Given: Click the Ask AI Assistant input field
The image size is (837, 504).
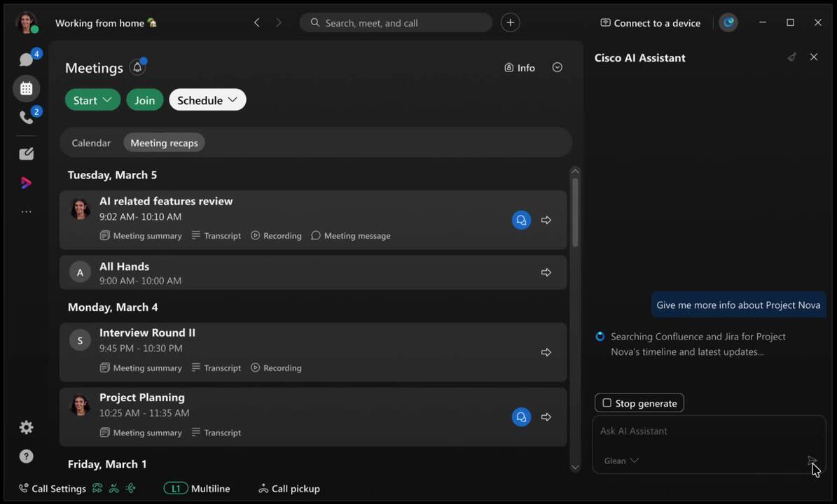Looking at the screenshot, I should [x=700, y=431].
